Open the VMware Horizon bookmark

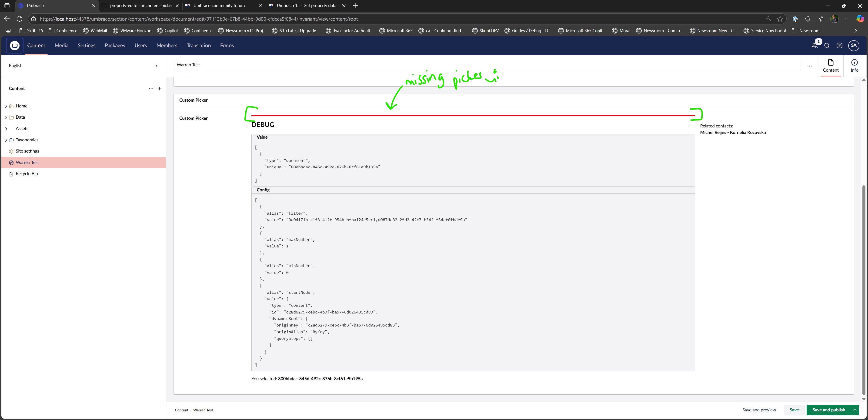pos(132,31)
